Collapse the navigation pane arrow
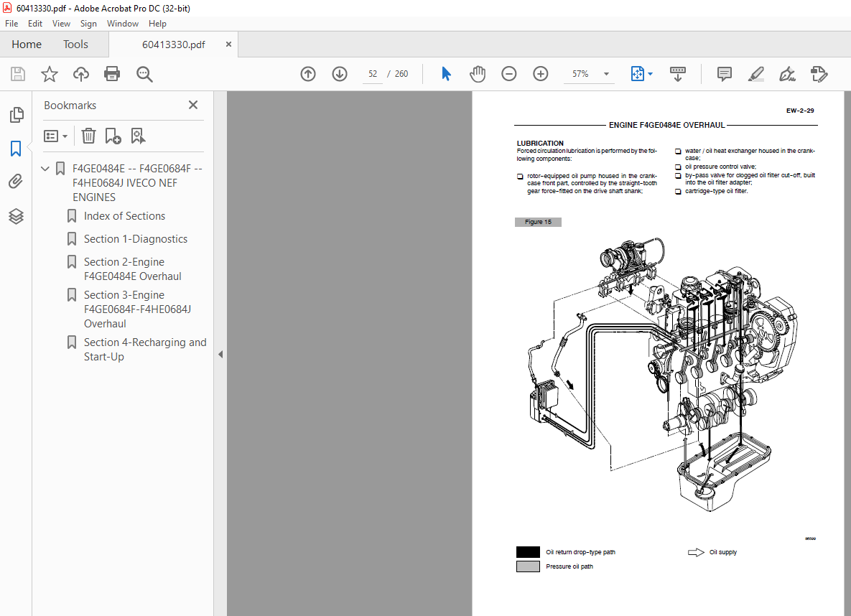 tap(220, 355)
